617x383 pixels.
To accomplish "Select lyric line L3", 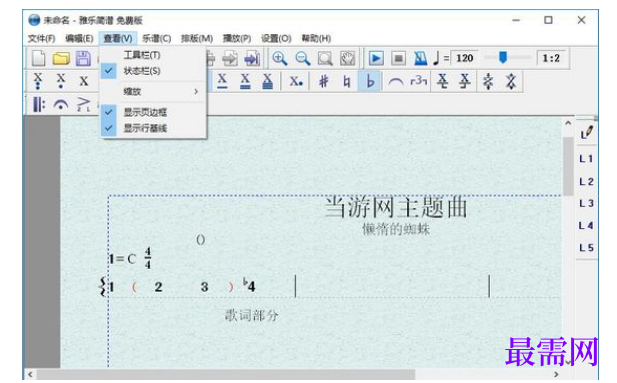I will point(586,204).
